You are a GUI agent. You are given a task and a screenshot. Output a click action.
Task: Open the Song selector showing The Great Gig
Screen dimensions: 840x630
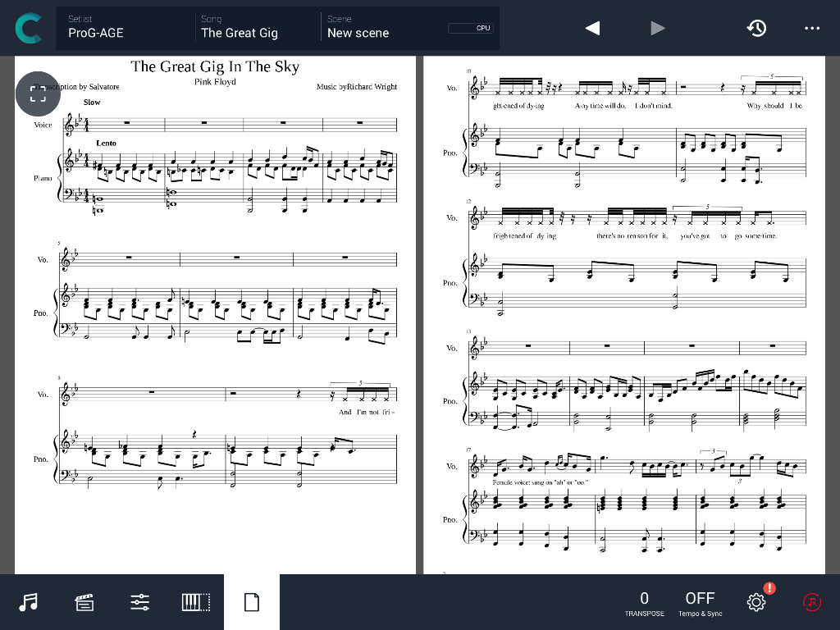258,28
